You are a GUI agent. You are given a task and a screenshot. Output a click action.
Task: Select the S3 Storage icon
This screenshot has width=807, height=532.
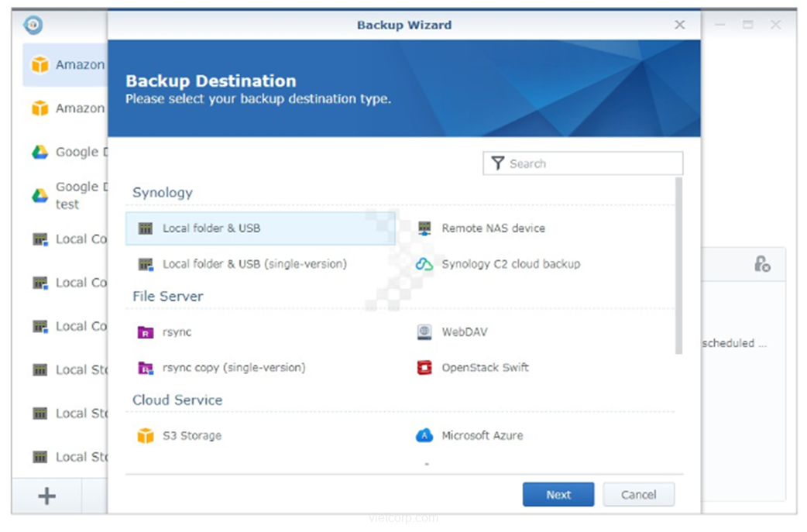(x=146, y=436)
